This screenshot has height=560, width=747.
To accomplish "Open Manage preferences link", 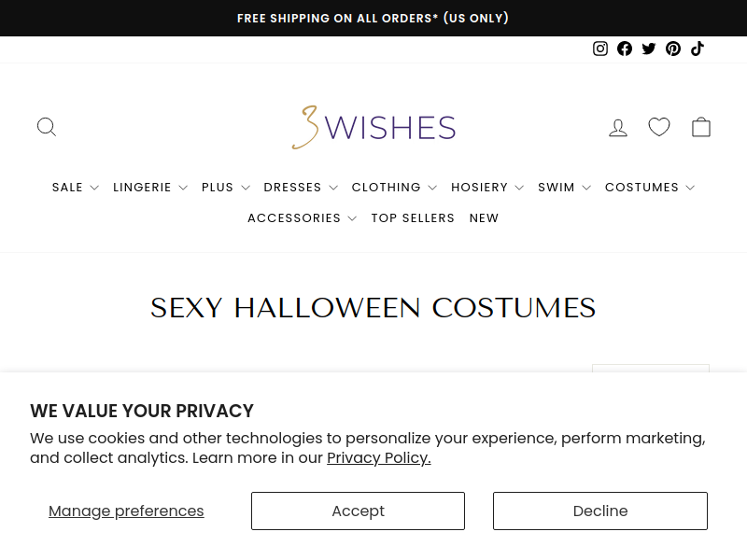I will point(126,511).
